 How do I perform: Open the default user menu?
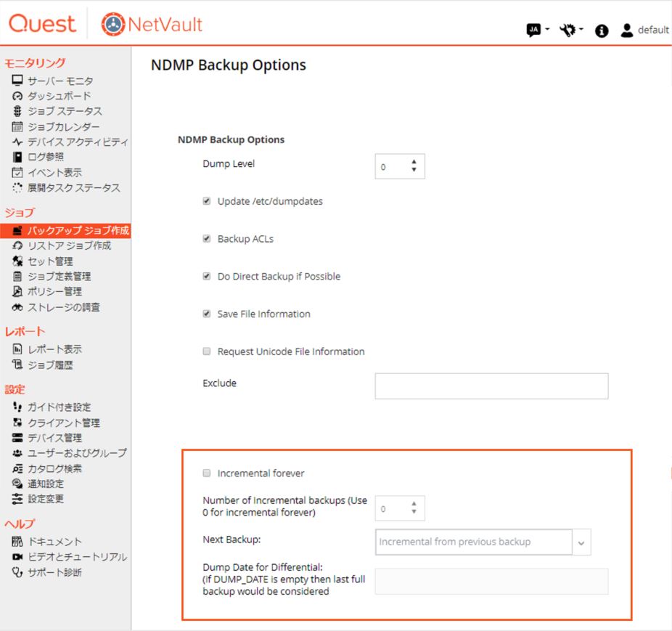pyautogui.click(x=644, y=30)
